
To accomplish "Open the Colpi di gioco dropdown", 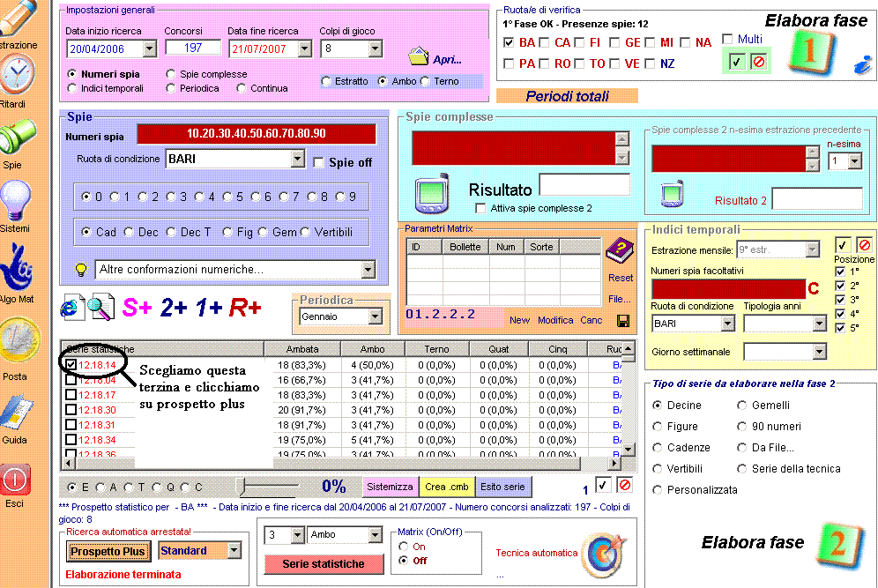I will (x=376, y=49).
